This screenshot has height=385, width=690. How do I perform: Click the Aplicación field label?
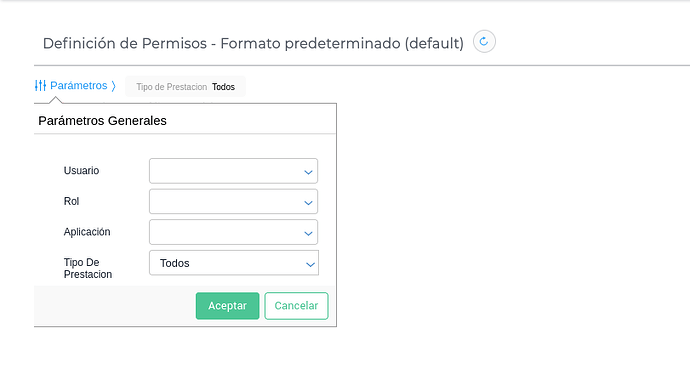point(87,232)
